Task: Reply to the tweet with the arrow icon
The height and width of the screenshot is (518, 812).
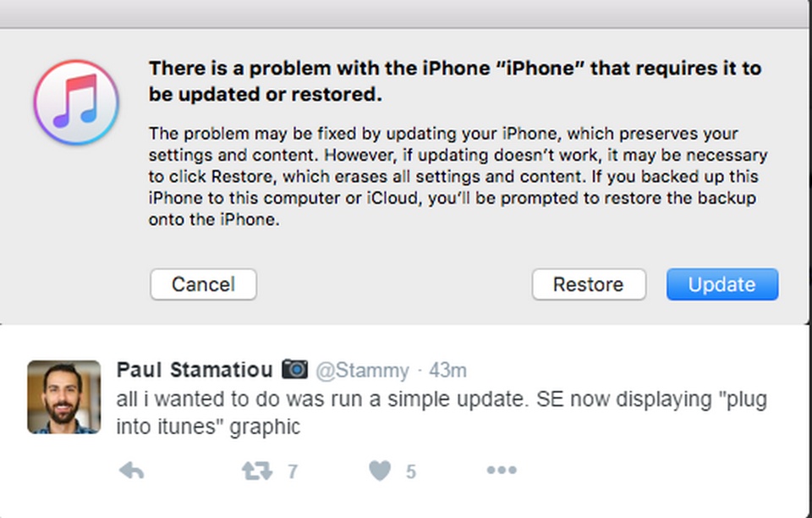Action: pos(131,471)
